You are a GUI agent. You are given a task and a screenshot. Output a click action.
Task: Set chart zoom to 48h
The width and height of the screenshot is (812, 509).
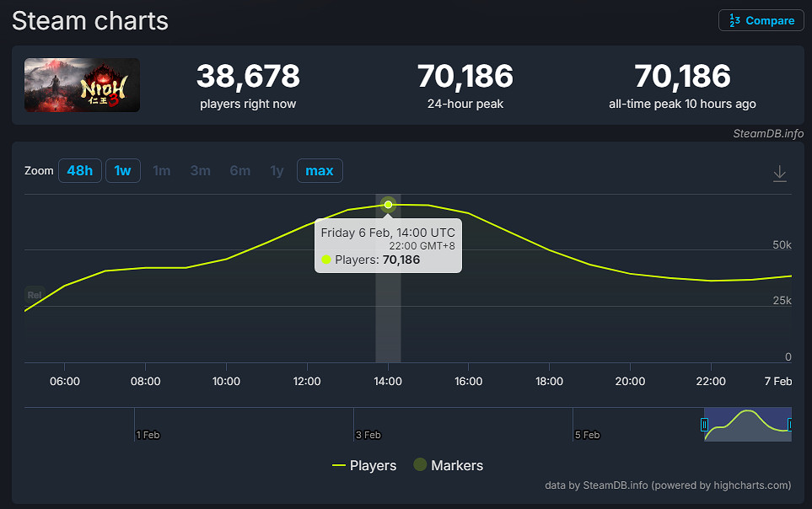click(x=80, y=171)
